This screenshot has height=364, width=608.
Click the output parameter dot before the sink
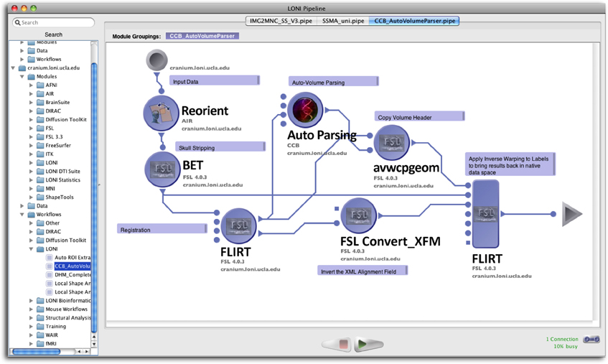tap(553, 214)
